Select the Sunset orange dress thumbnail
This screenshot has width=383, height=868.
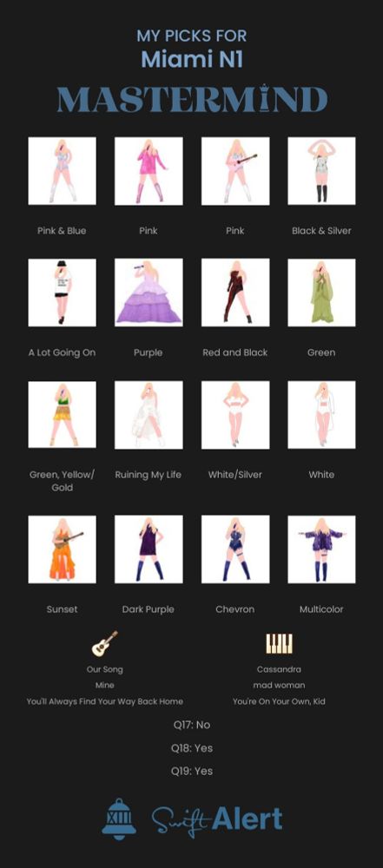tap(62, 549)
